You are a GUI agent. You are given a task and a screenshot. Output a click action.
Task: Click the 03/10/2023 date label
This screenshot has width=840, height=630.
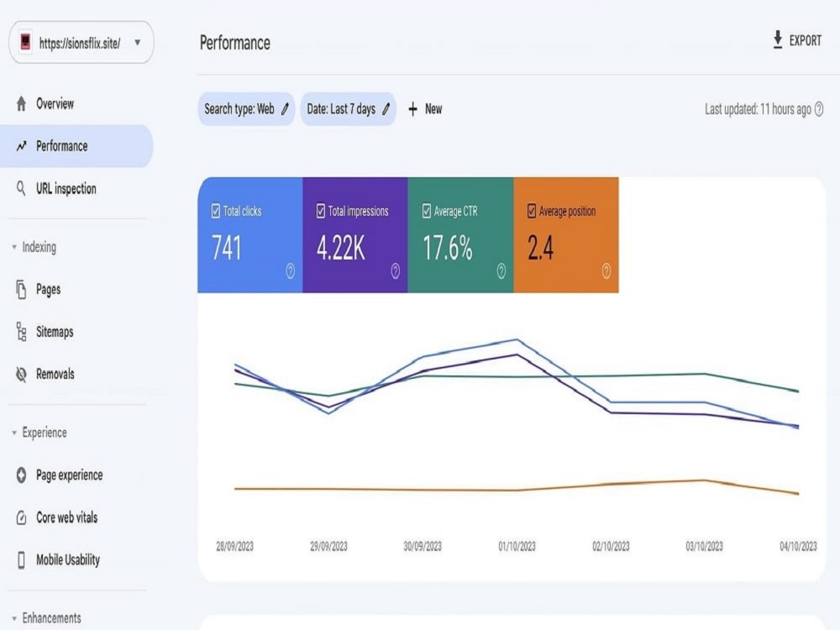coord(705,547)
